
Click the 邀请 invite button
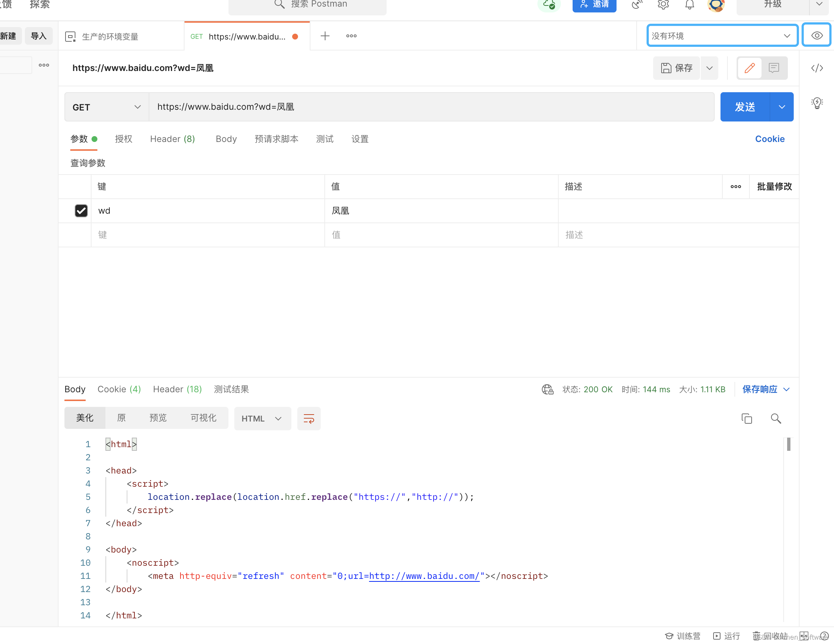594,5
